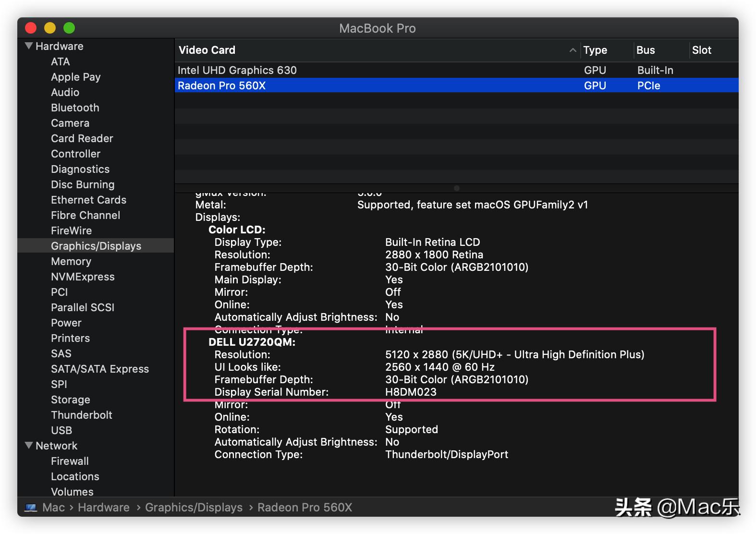Open the Controller sidebar entry
Screen dimensions: 756x534
(x=76, y=154)
